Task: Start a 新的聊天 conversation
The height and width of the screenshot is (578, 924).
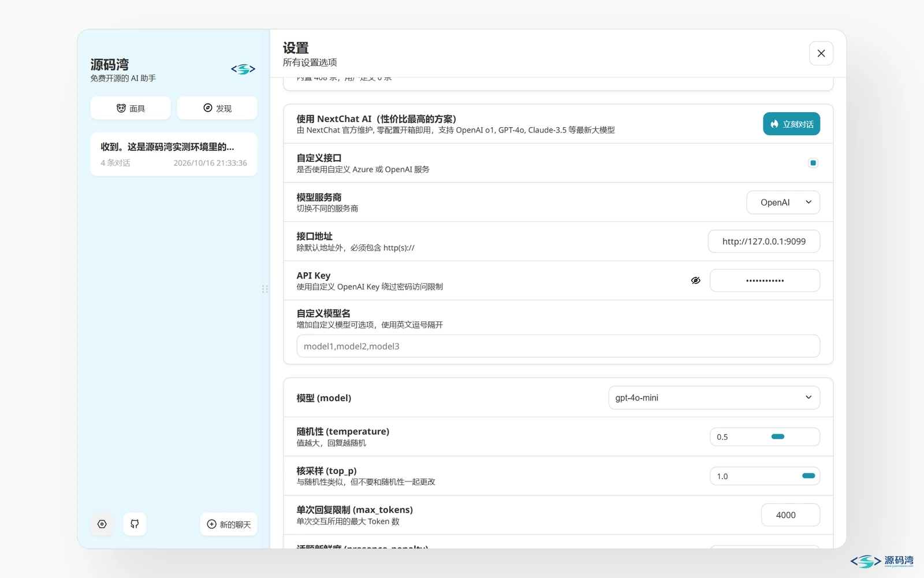Action: pyautogui.click(x=229, y=524)
